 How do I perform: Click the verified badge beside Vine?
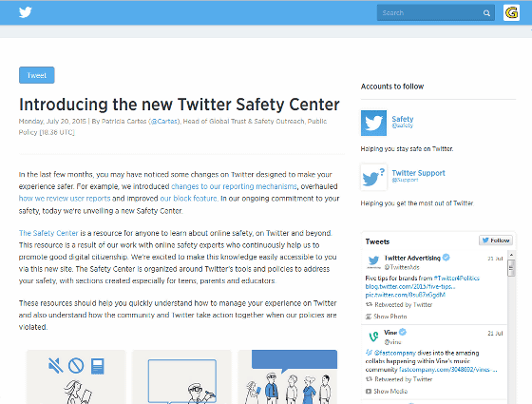[403, 332]
